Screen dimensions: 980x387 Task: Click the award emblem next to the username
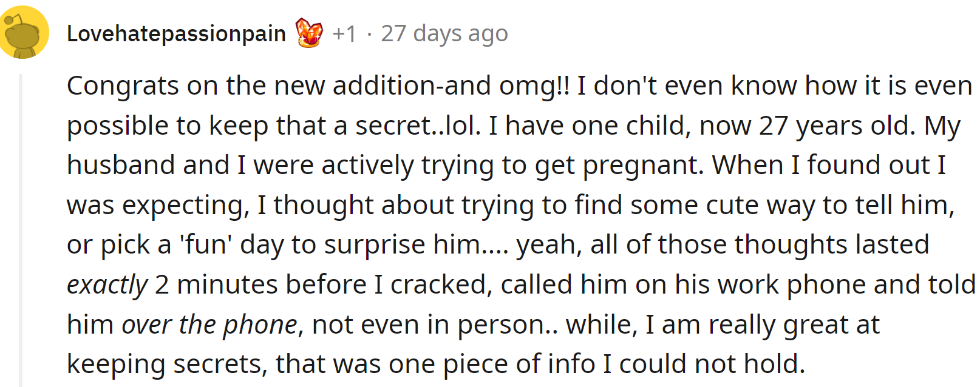pos(309,34)
